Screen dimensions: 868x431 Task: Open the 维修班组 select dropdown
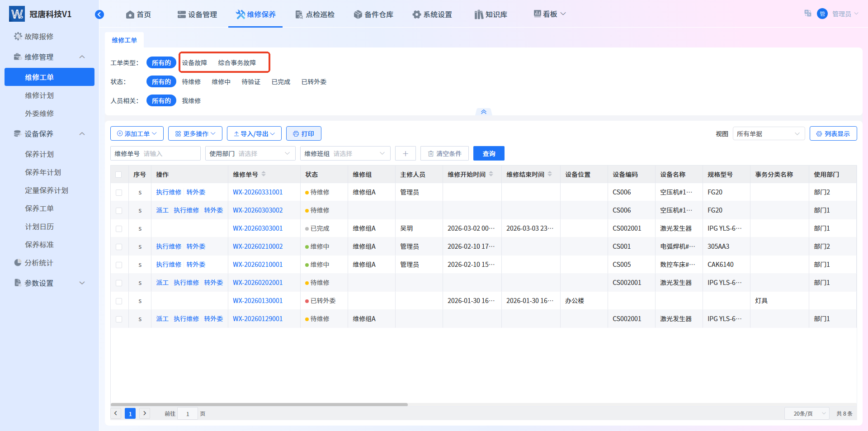coord(345,154)
